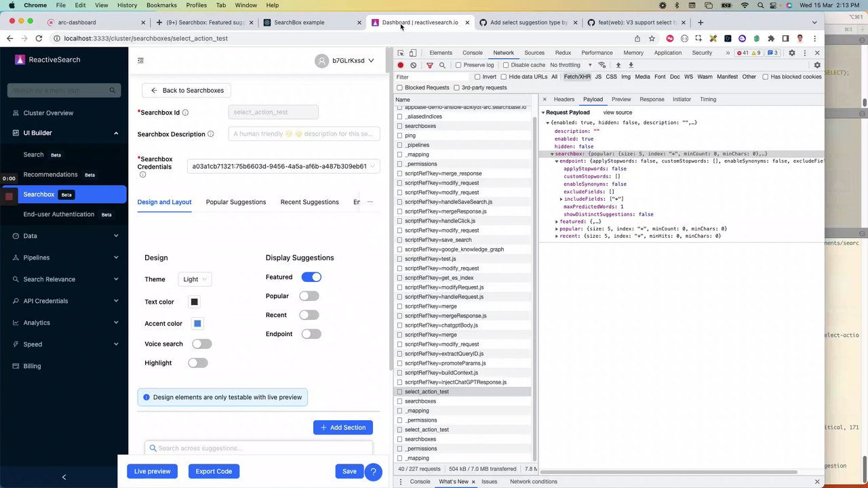Screen dimensions: 868x488
Task: Open the Searchbox Credentials dropdown
Action: click(283, 166)
